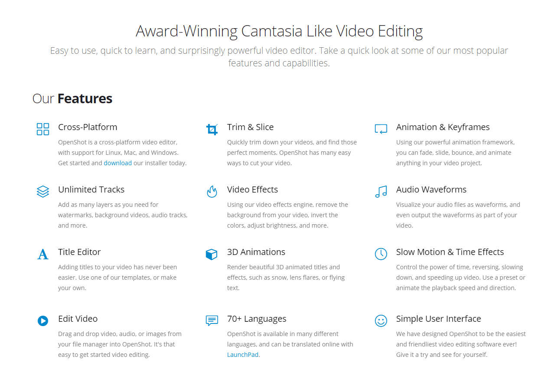Click the Unlimited Tracks heading
This screenshot has height=392, width=557.
pyautogui.click(x=91, y=189)
